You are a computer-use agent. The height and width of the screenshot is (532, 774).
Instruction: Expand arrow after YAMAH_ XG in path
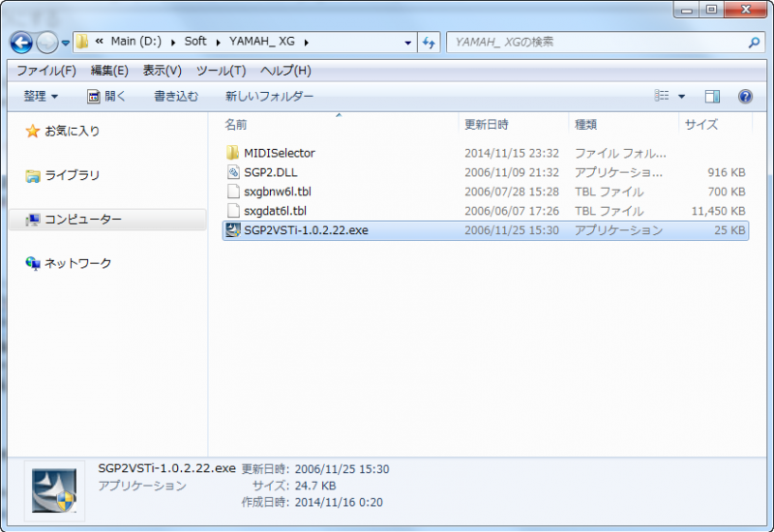click(x=306, y=43)
